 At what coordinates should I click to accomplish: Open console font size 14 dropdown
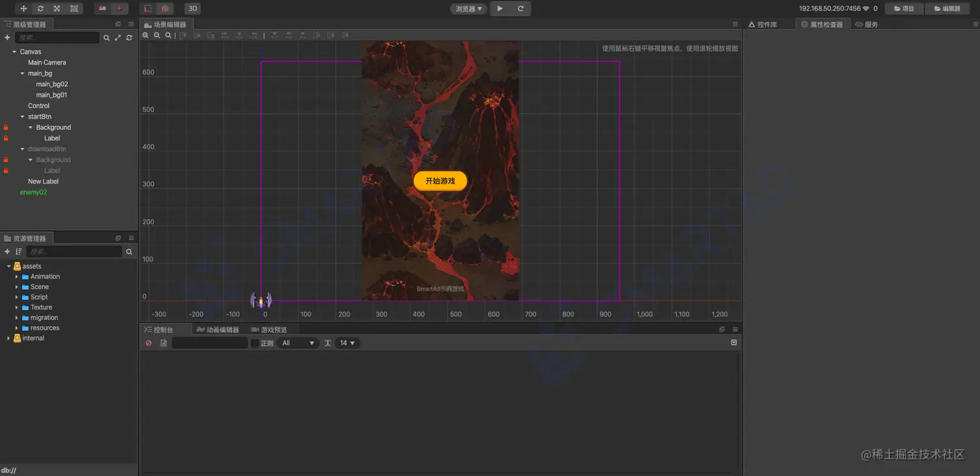tap(347, 343)
